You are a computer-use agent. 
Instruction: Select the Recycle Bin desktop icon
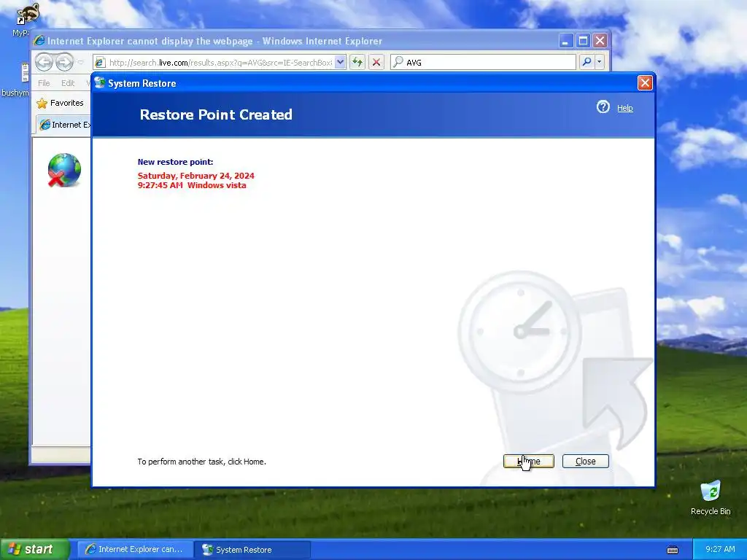click(711, 497)
